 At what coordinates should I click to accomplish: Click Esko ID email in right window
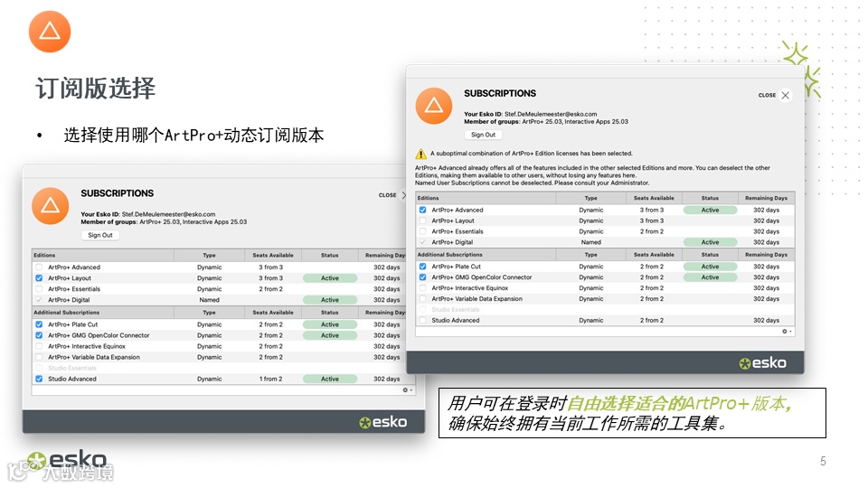click(551, 114)
